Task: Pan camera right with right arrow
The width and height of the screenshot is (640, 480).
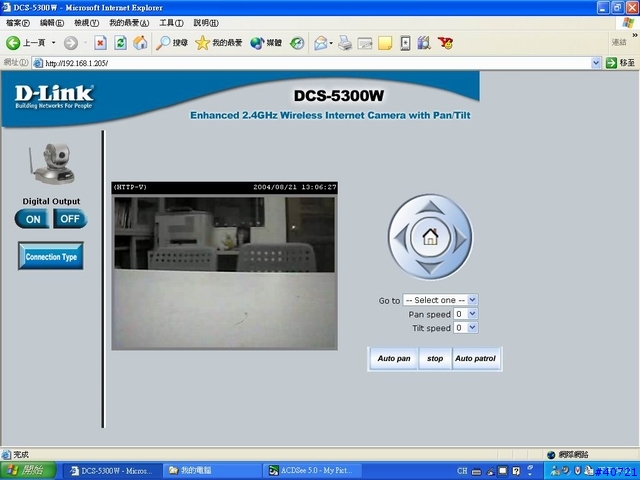Action: pyautogui.click(x=460, y=238)
